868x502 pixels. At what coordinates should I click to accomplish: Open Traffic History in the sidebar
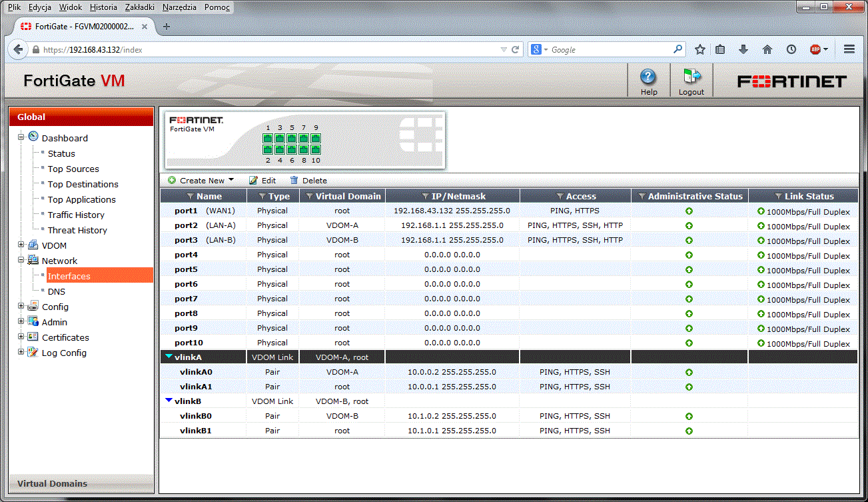[x=76, y=215]
